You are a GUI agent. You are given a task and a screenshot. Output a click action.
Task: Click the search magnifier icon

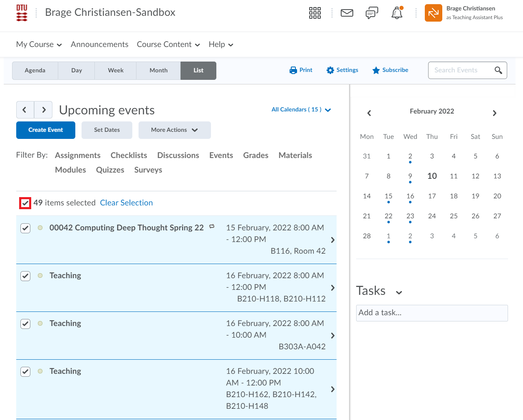(498, 70)
